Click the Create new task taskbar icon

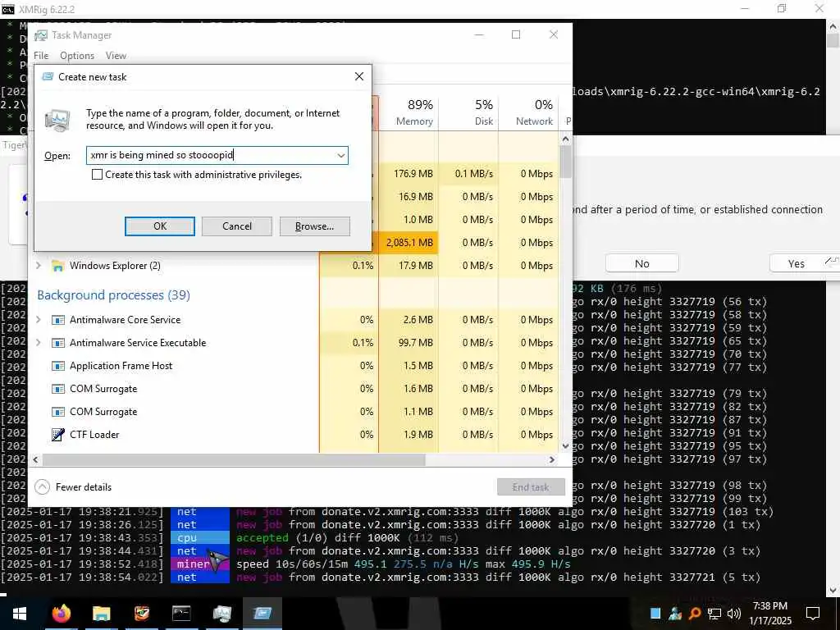click(262, 614)
